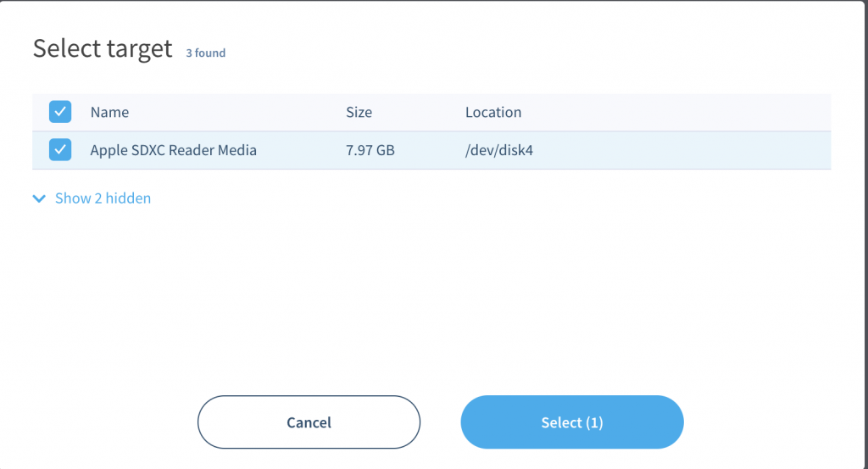The height and width of the screenshot is (469, 868).
Task: Click the word hidden in Show 2 hidden
Action: pos(128,198)
